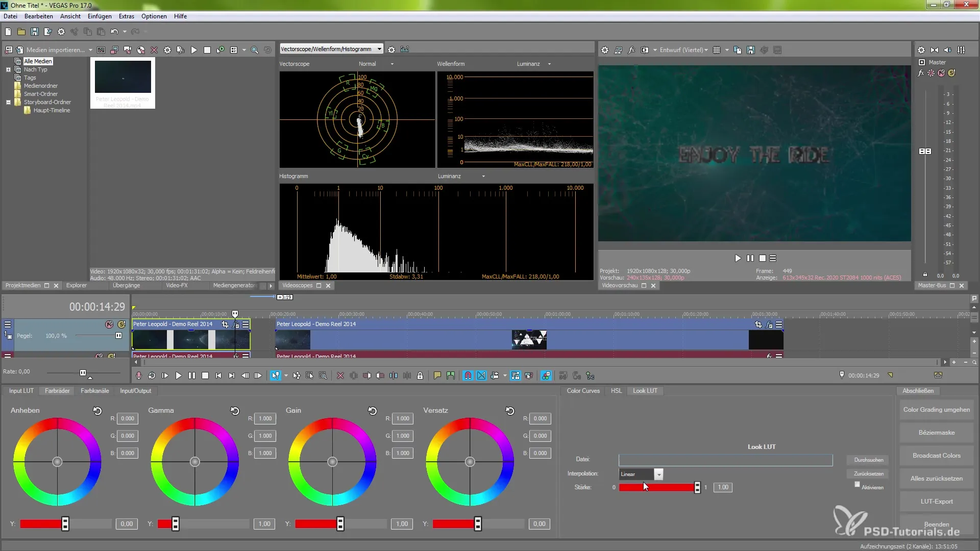This screenshot has height=551, width=980.
Task: Mute the first video track
Action: (x=109, y=324)
